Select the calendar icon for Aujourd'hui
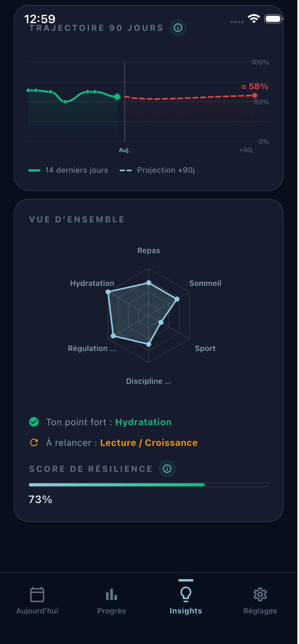 tap(37, 594)
